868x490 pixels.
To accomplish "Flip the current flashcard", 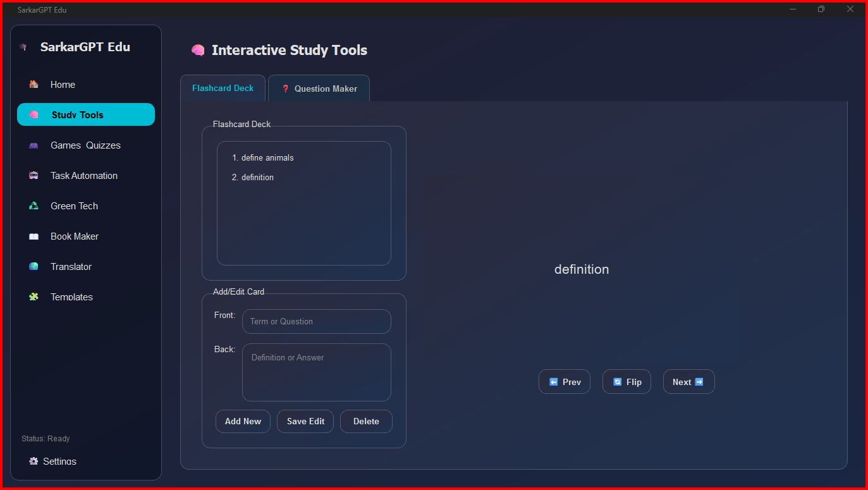I will (x=627, y=381).
